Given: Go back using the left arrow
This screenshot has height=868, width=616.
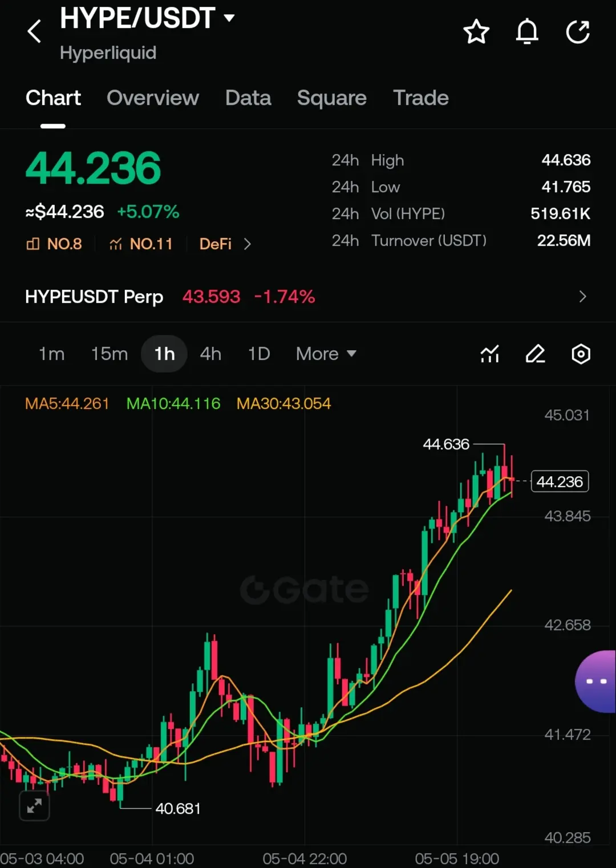Looking at the screenshot, I should (35, 31).
